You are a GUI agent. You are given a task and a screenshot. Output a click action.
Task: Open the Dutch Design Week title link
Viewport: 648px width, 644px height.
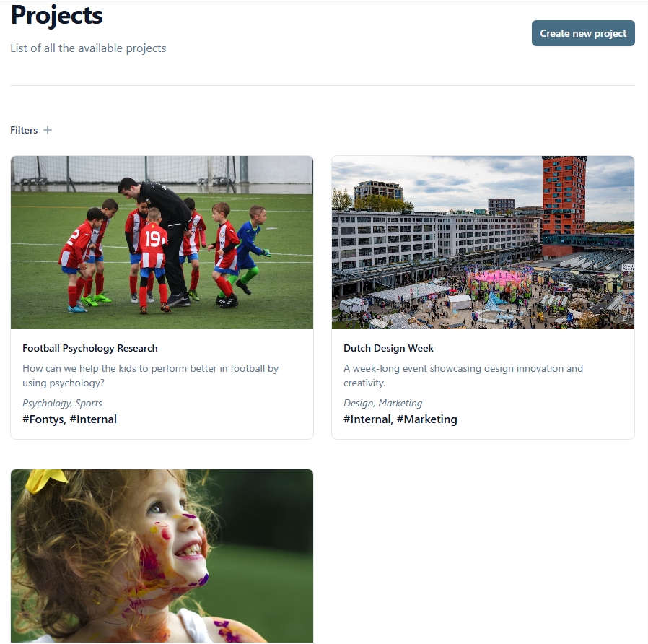tap(388, 348)
